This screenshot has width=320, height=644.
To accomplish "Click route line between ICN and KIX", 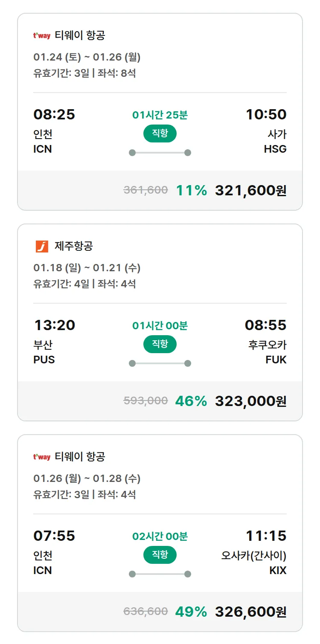I will [160, 574].
